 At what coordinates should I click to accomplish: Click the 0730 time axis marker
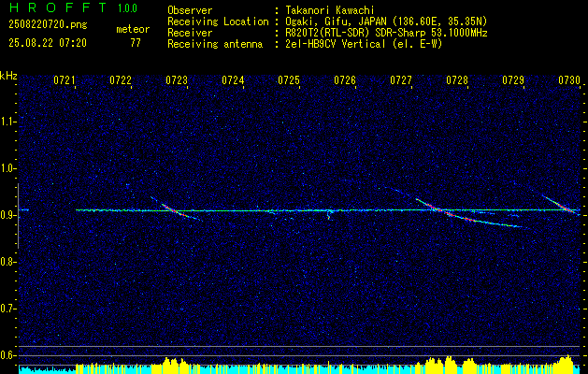[x=569, y=80]
